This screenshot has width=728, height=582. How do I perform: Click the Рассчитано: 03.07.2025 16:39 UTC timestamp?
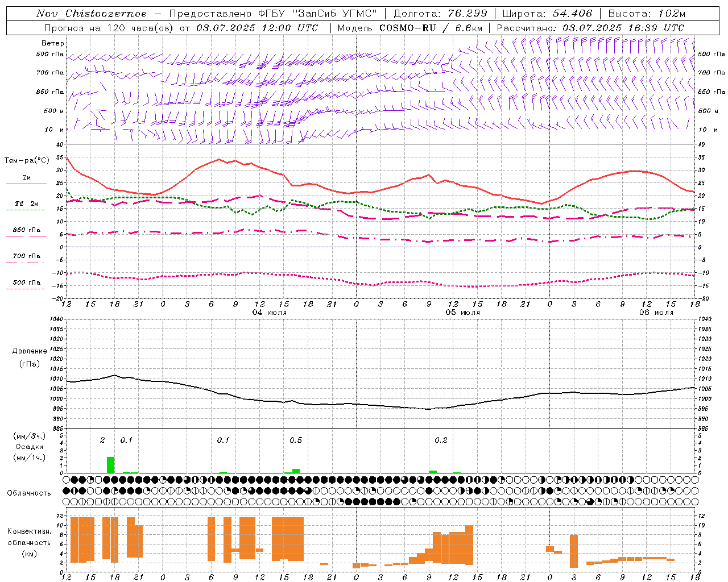click(590, 28)
